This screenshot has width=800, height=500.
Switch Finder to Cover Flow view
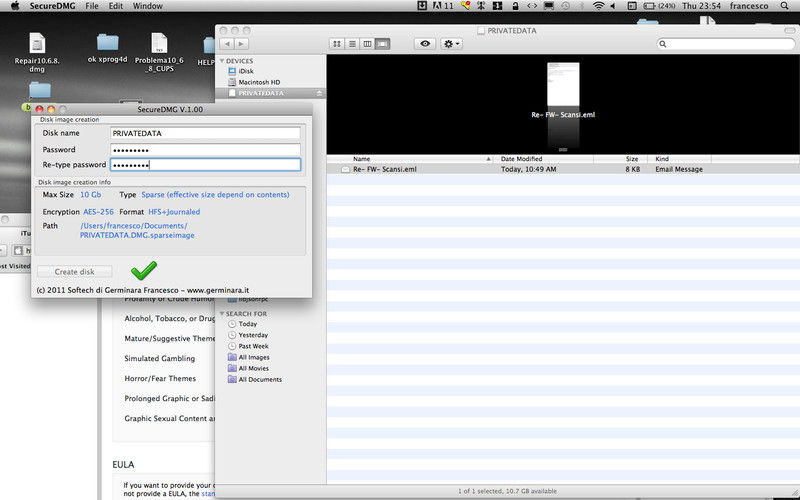(382, 44)
